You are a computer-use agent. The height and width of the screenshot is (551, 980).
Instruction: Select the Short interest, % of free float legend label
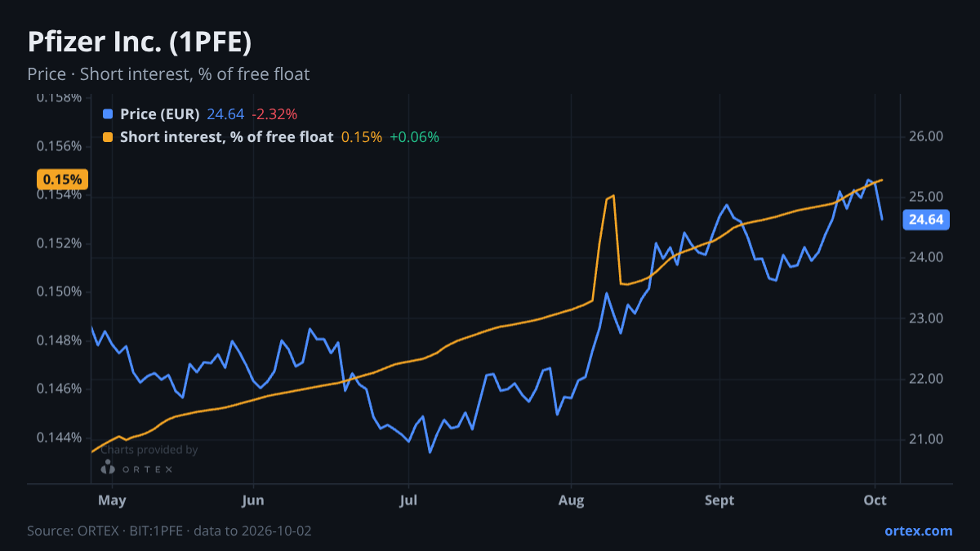click(226, 137)
